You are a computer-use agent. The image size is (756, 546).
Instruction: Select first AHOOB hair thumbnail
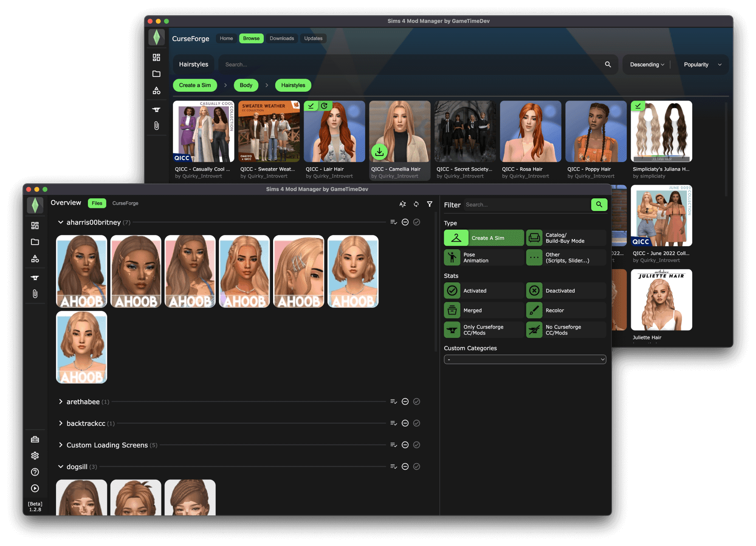(82, 271)
